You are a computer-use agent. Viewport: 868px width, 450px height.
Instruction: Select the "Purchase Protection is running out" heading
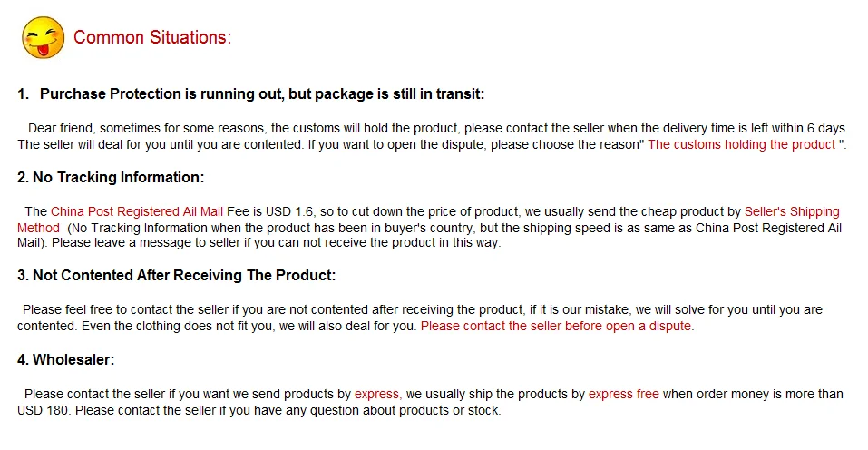click(261, 93)
